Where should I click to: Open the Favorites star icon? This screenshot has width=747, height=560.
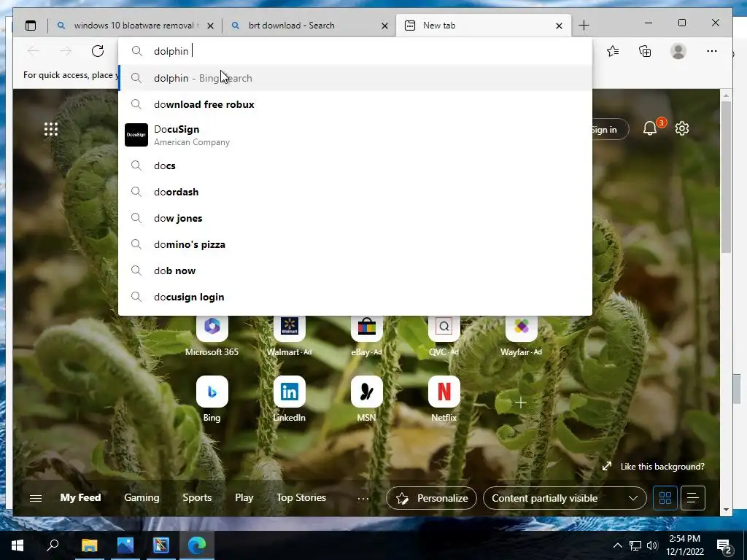(x=613, y=51)
